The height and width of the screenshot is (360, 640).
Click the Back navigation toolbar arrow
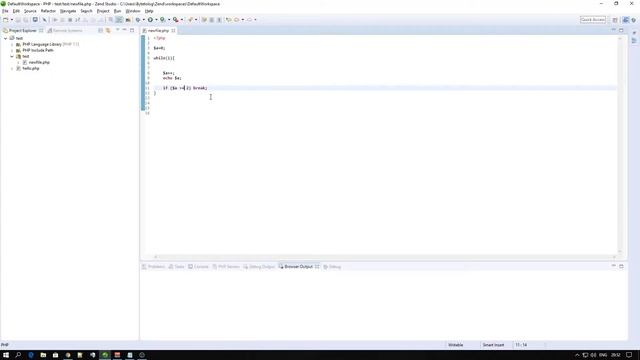point(237,20)
